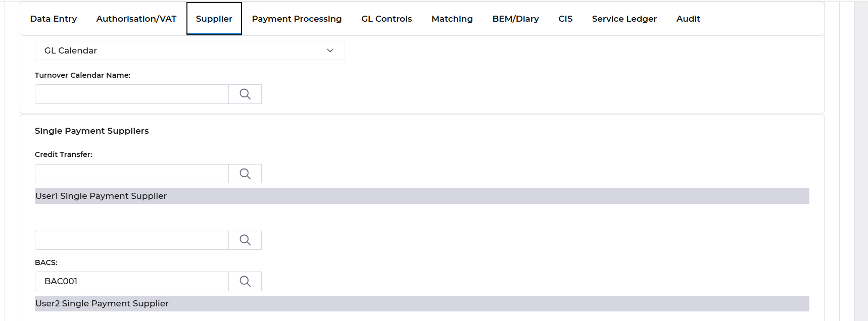
Task: Focus the Turnover Calendar Name field
Action: click(132, 94)
